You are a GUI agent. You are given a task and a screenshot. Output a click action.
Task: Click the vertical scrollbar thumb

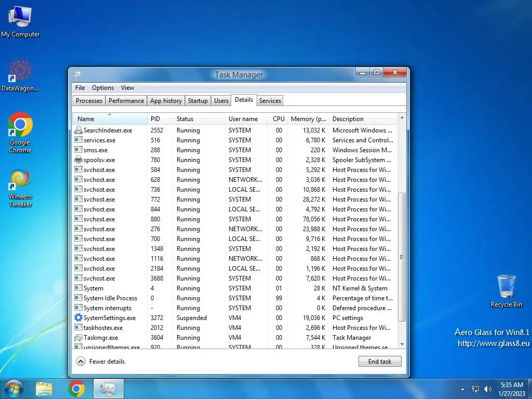click(402, 257)
